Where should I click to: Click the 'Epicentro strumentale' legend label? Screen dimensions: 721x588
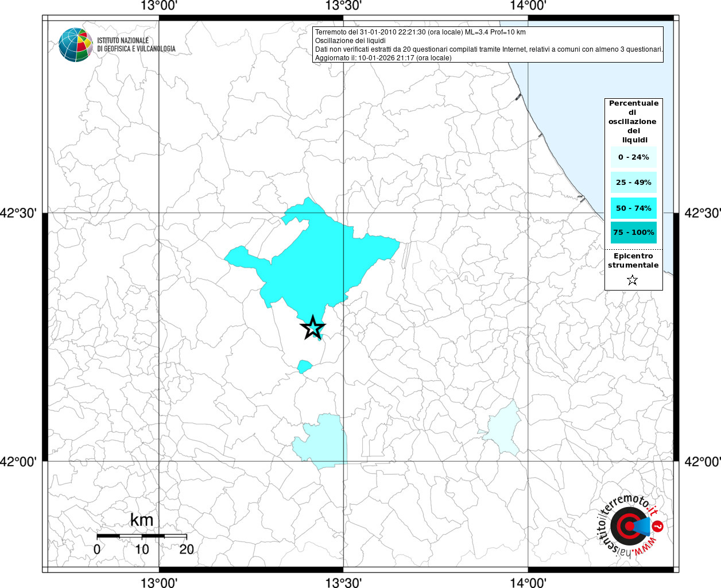pyautogui.click(x=633, y=261)
